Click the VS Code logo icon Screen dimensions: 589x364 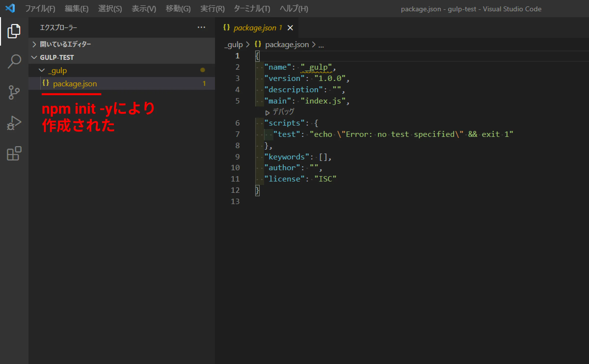10,9
